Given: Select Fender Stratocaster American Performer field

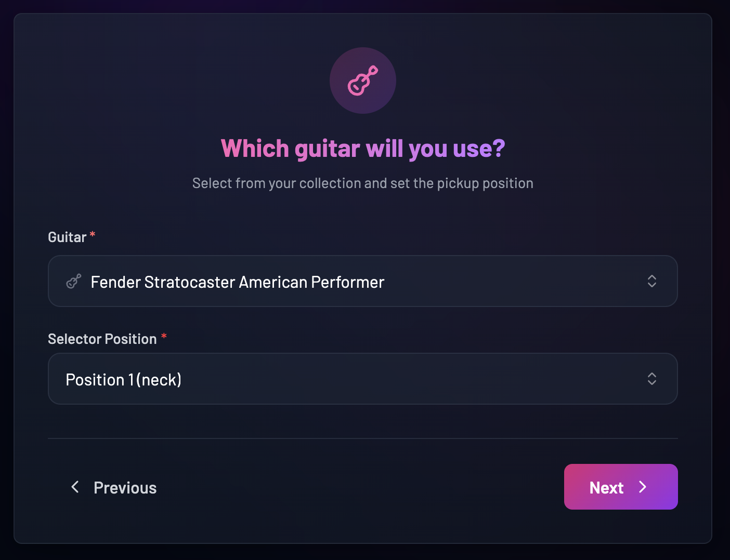Looking at the screenshot, I should pos(362,281).
